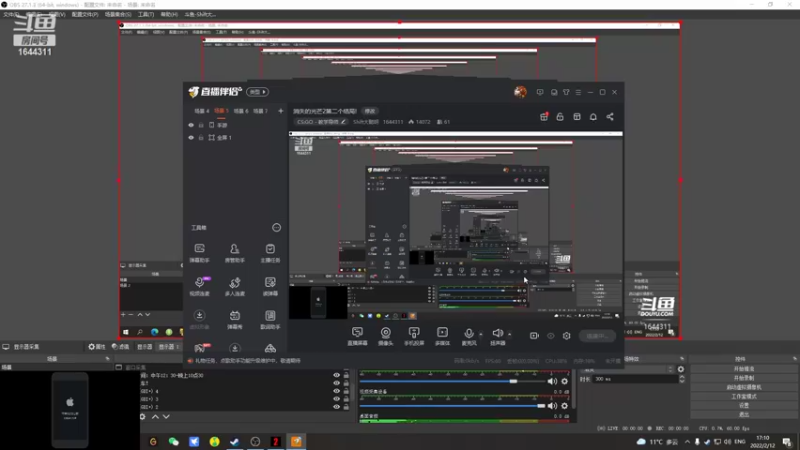Open the gear of the first OBS mixer track
Viewport: 800px width, 450px height.
tap(564, 381)
